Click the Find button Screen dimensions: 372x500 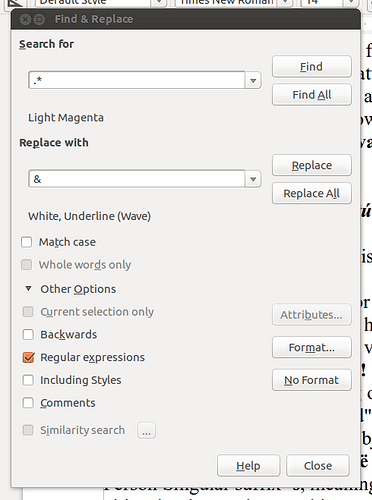312,67
